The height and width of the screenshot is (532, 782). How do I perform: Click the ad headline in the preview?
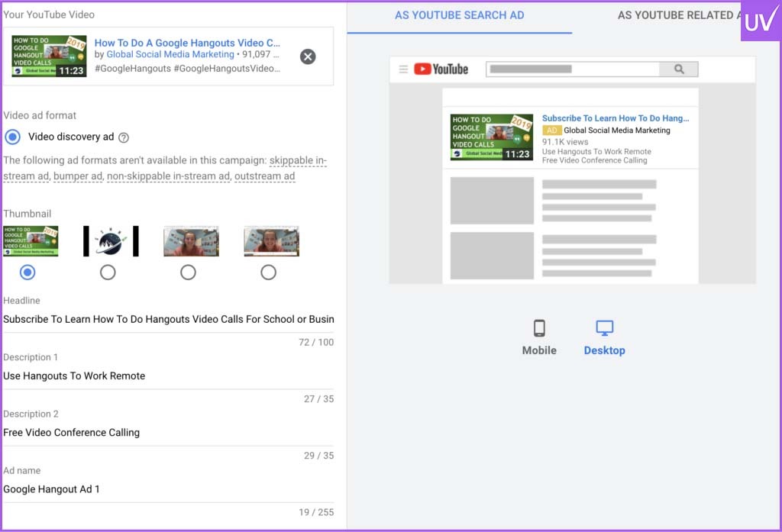(616, 118)
